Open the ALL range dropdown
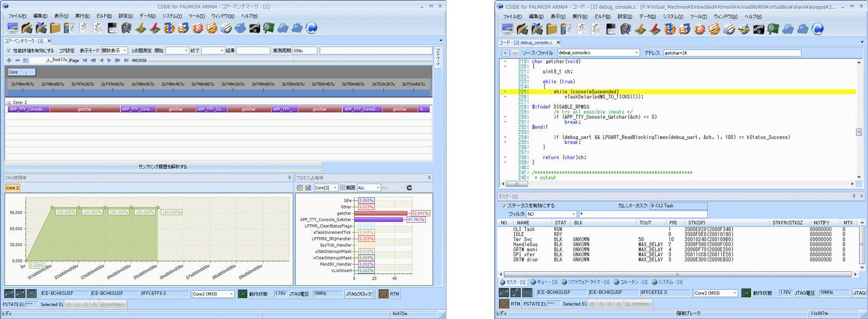868x319 pixels. click(x=368, y=188)
